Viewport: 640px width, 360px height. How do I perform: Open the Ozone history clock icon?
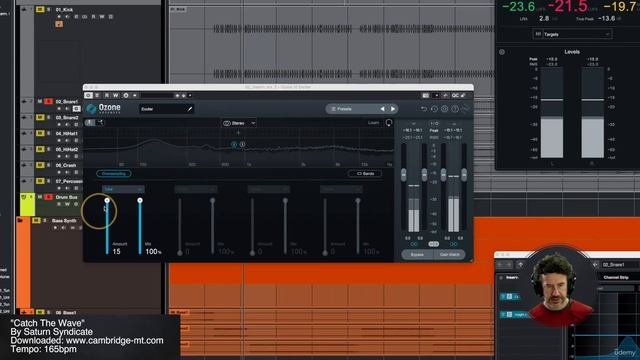[434, 109]
